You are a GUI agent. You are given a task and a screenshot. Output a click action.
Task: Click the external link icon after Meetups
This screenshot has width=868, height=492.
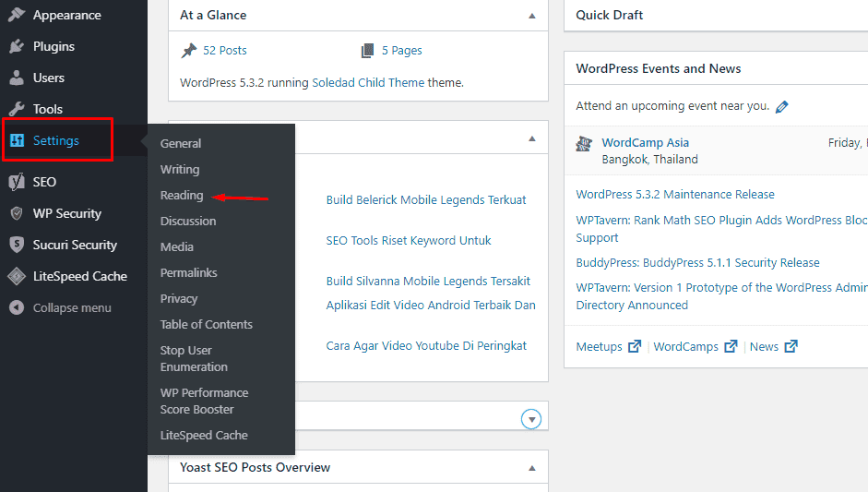pyautogui.click(x=635, y=346)
